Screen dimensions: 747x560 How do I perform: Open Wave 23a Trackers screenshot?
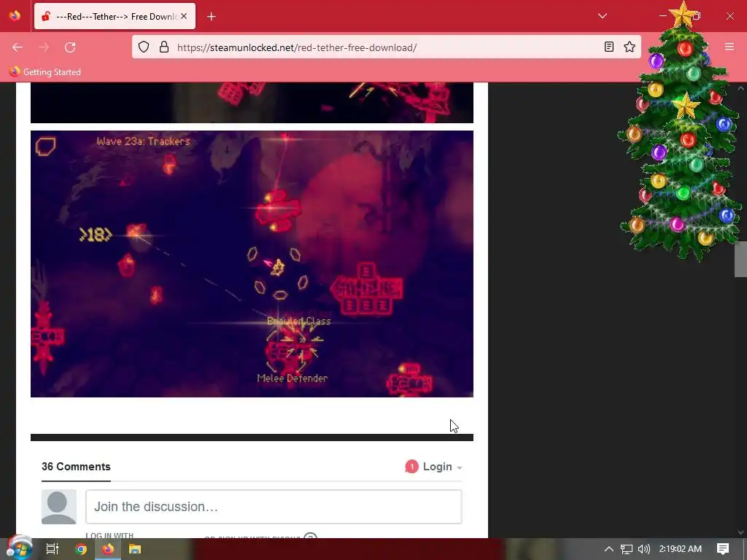pyautogui.click(x=252, y=264)
